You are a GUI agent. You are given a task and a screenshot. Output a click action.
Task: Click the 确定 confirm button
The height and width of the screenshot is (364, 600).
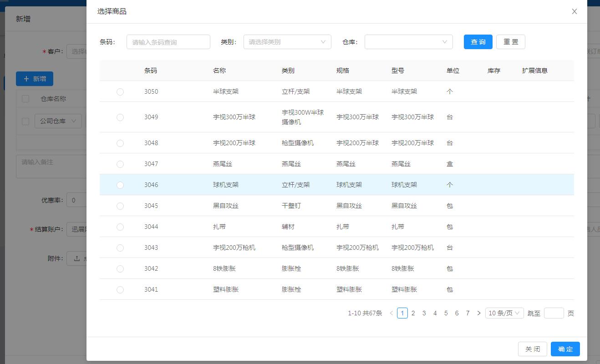pyautogui.click(x=565, y=349)
